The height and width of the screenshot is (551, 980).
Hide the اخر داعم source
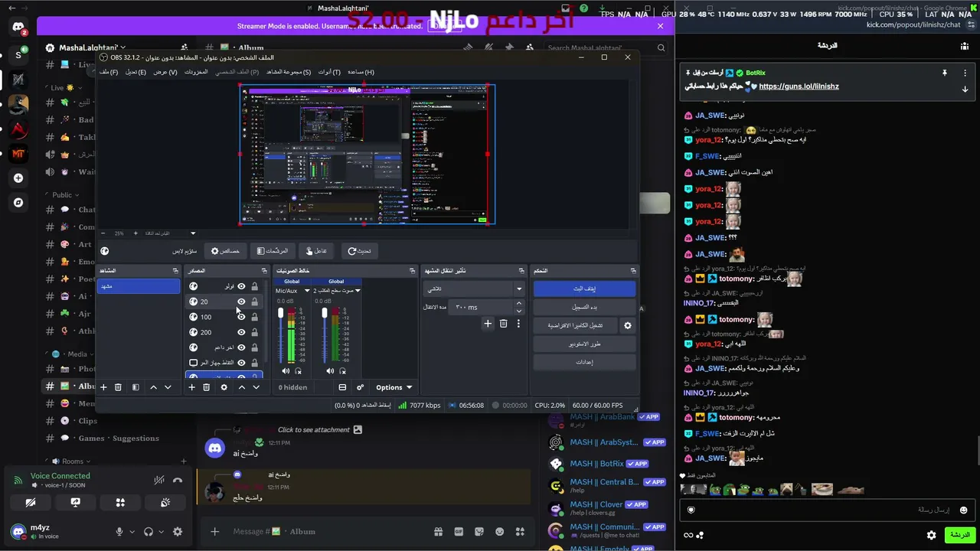(241, 347)
